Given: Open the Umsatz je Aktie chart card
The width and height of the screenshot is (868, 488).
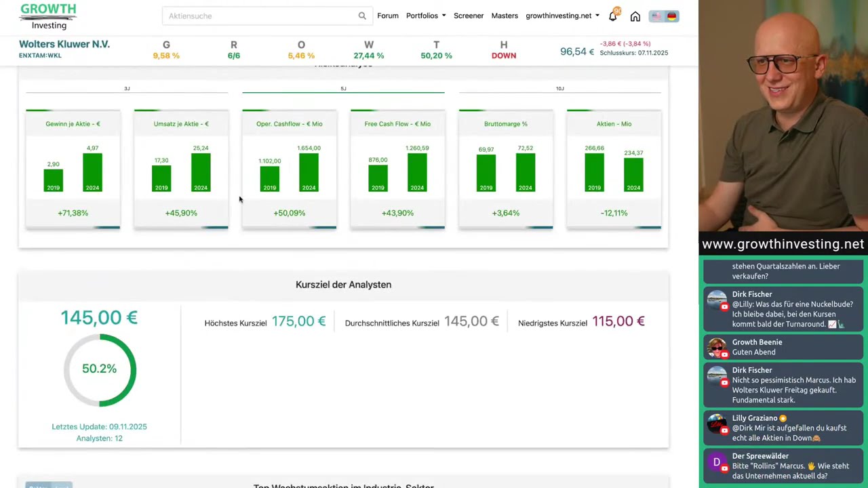Looking at the screenshot, I should [181, 169].
